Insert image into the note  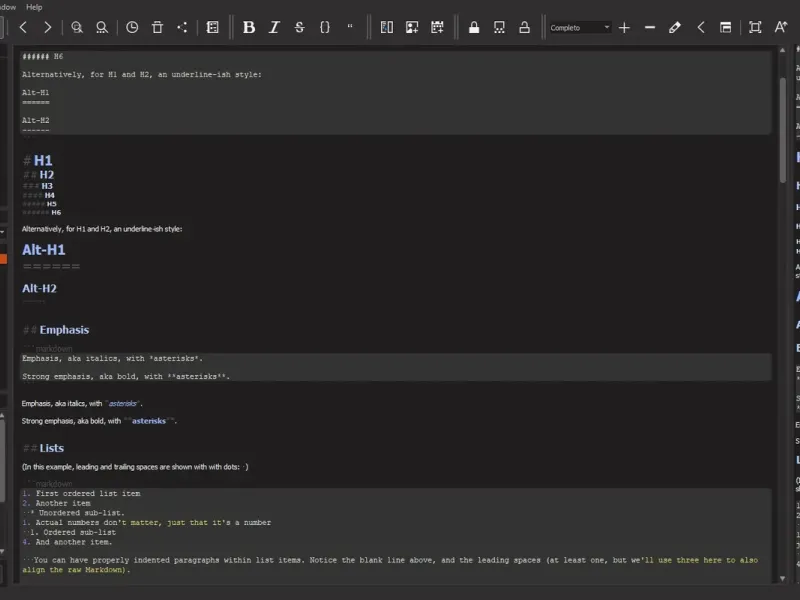412,27
